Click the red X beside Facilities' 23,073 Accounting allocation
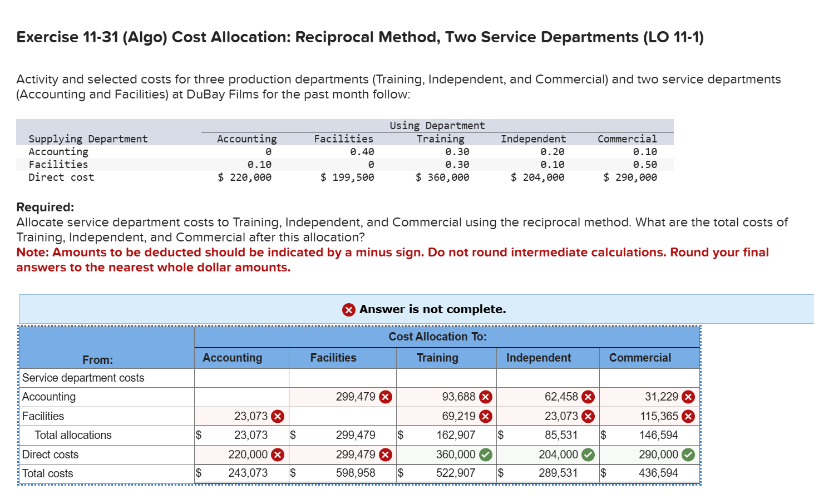The height and width of the screenshot is (504, 814). point(277,416)
